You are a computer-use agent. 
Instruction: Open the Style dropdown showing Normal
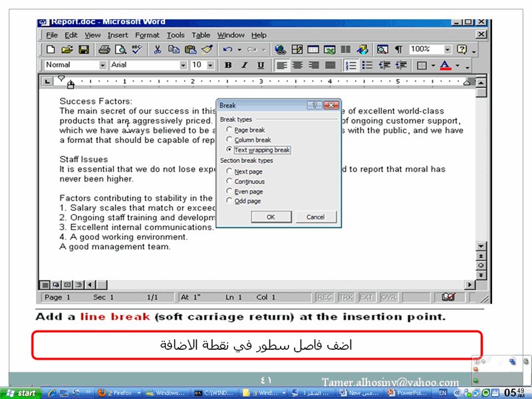103,65
